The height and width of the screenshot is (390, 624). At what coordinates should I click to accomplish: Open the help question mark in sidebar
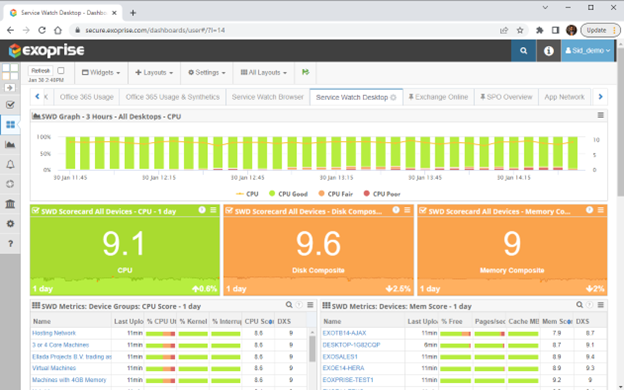(10, 244)
